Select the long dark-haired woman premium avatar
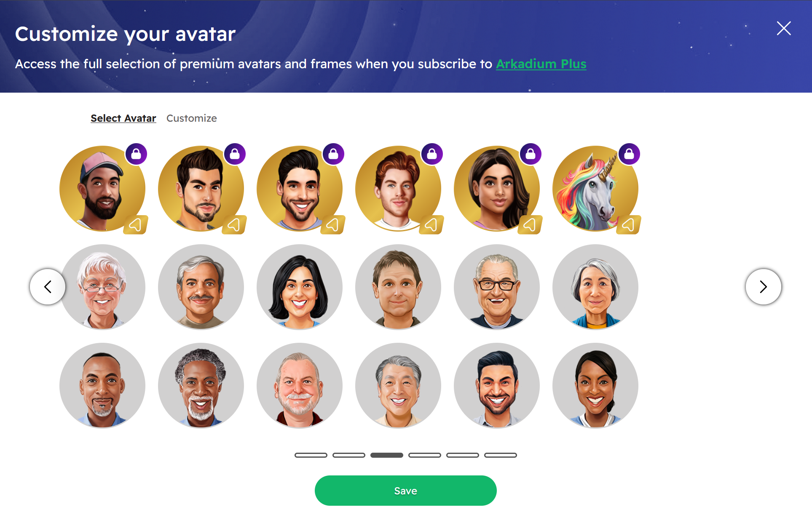The height and width of the screenshot is (523, 812). coord(497,189)
